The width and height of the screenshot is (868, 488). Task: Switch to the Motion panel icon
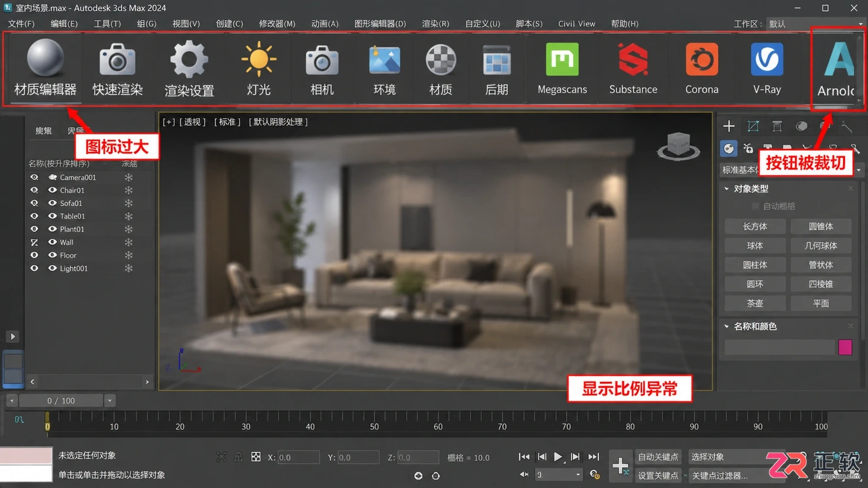(x=801, y=126)
